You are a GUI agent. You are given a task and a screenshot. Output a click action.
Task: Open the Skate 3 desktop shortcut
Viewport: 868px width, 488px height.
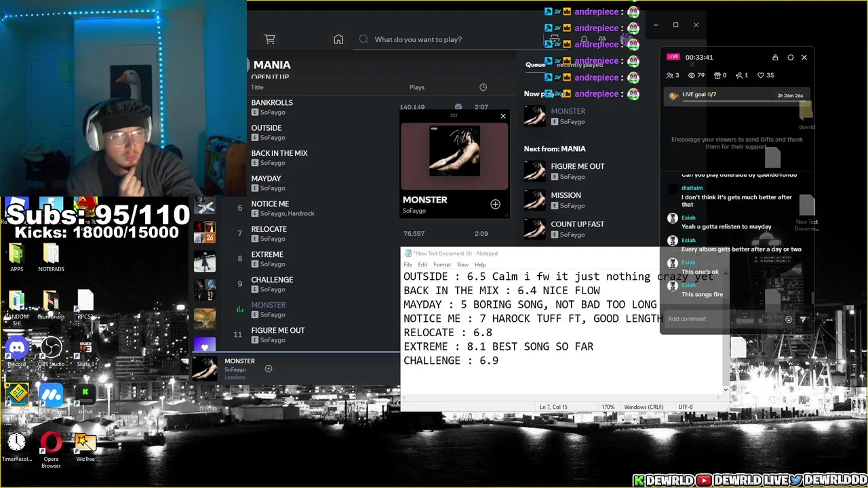point(85,352)
